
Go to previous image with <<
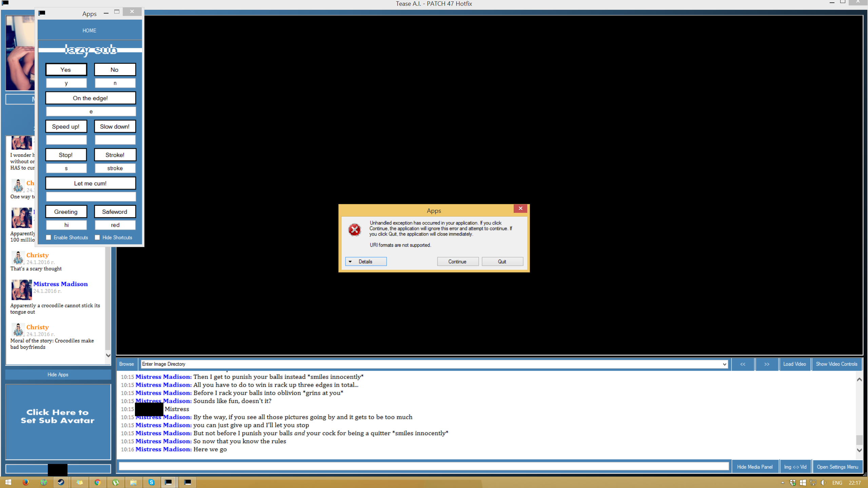click(x=743, y=364)
